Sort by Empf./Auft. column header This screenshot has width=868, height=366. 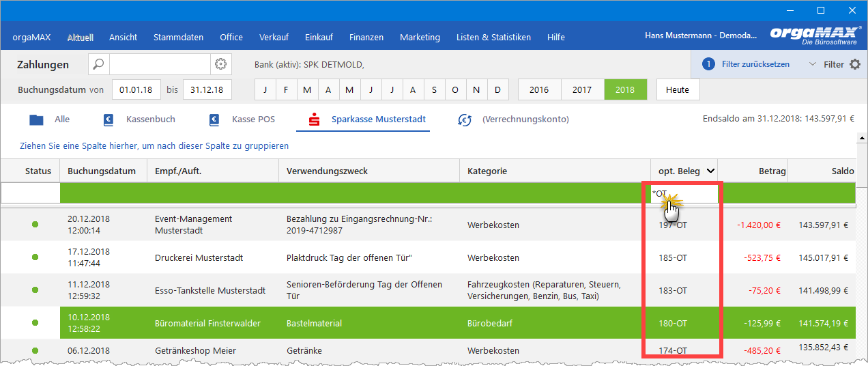coord(212,171)
